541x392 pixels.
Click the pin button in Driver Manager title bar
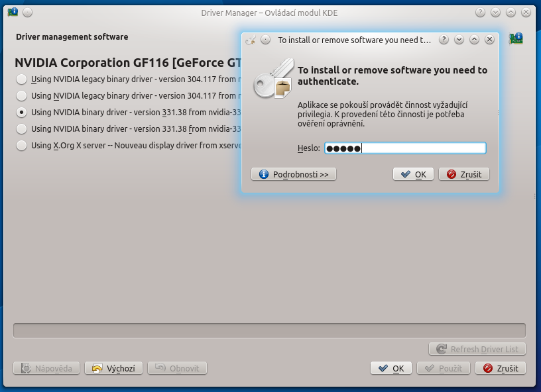pyautogui.click(x=28, y=13)
